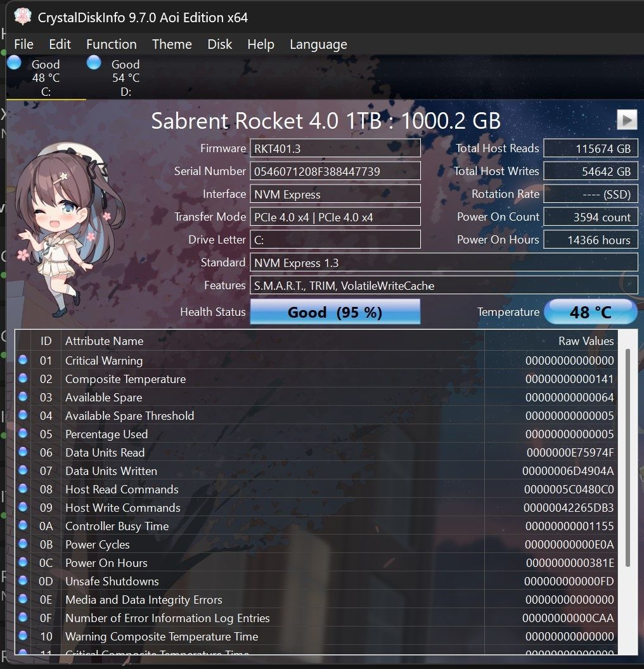
Task: Click the Serial Number field
Action: [335, 171]
